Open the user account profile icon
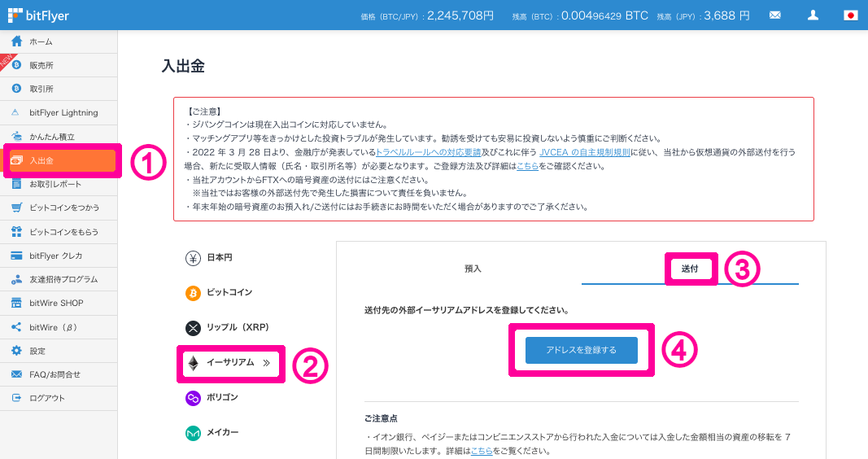Screen dimensions: 868x459 (x=813, y=15)
